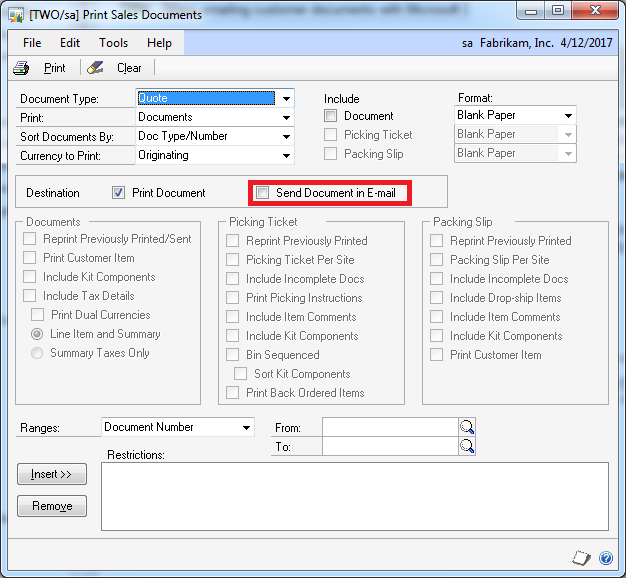
Task: Click the application icon in title bar
Action: (x=16, y=15)
